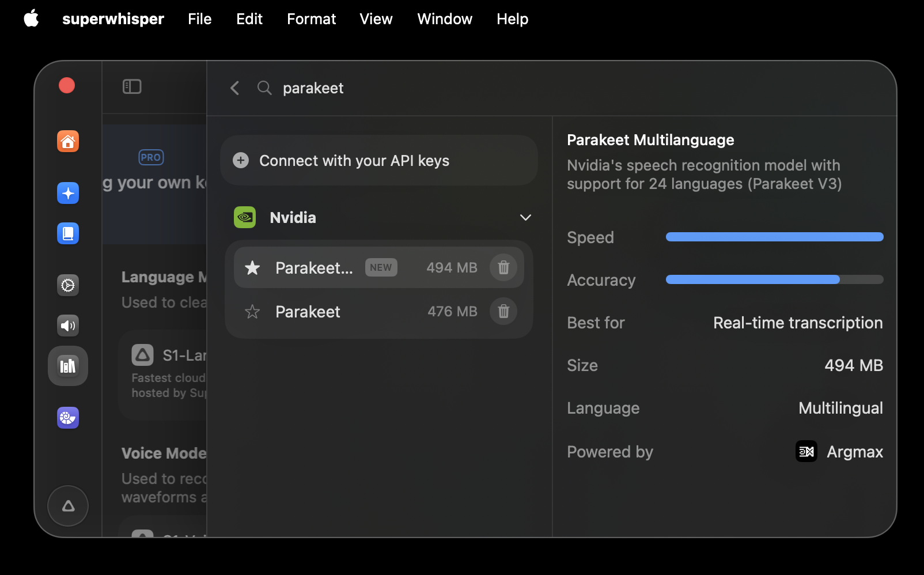The image size is (924, 575).
Task: Collapse the Nvidia group chevron
Action: pyautogui.click(x=525, y=217)
